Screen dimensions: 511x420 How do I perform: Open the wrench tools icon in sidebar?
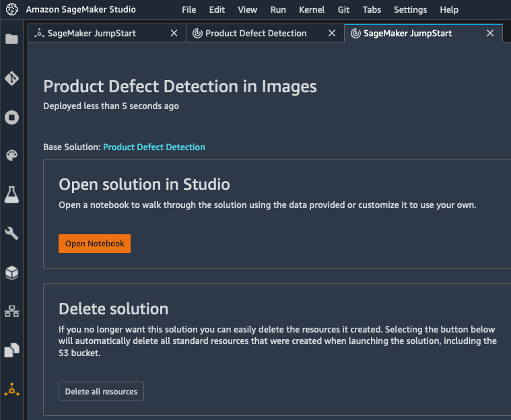click(11, 234)
